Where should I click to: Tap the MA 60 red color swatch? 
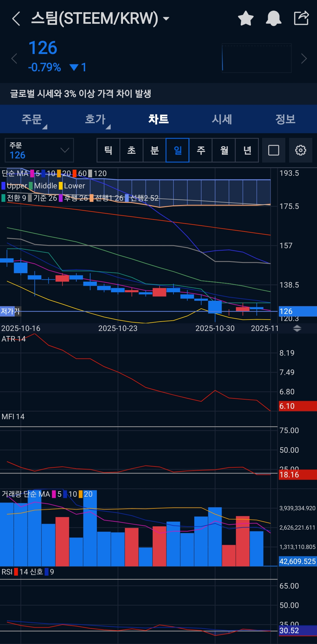[x=75, y=173]
